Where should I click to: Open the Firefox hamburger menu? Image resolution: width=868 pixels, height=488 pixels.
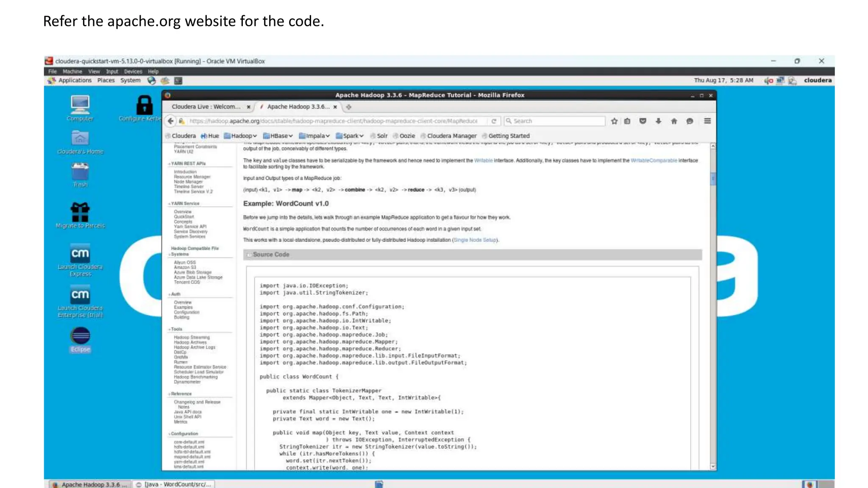[x=707, y=121]
